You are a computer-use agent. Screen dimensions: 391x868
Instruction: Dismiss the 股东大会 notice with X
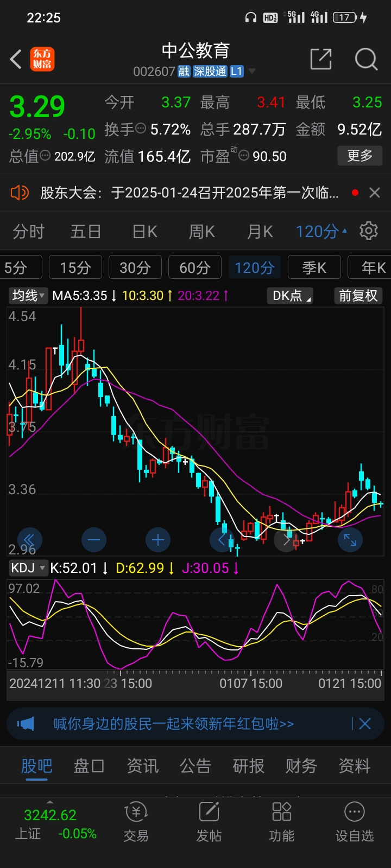pyautogui.click(x=375, y=193)
